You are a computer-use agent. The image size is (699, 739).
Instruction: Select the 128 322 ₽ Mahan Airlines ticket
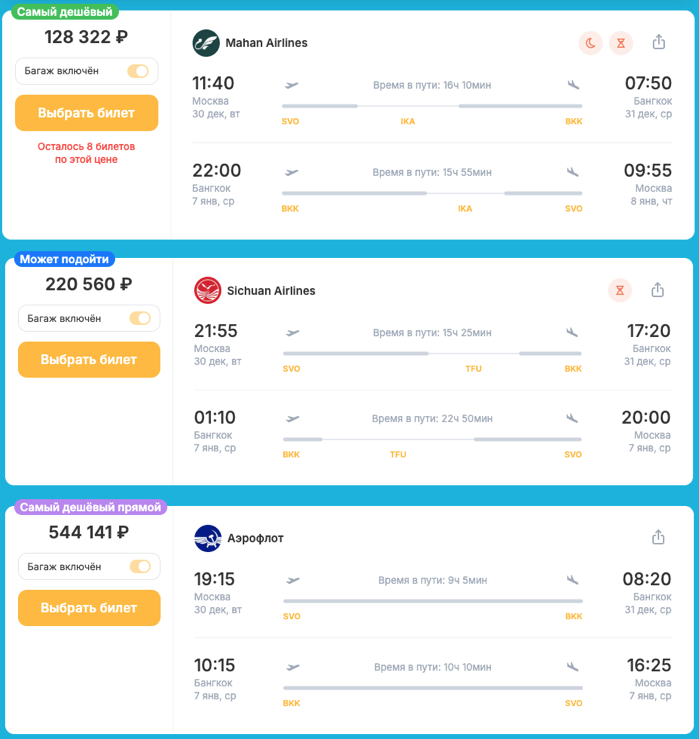pos(86,113)
